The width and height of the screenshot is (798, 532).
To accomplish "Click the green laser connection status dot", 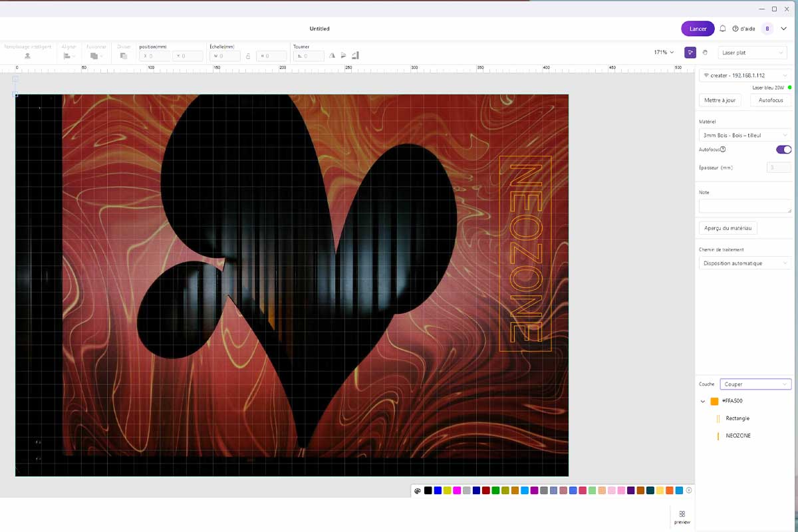I will pyautogui.click(x=789, y=87).
